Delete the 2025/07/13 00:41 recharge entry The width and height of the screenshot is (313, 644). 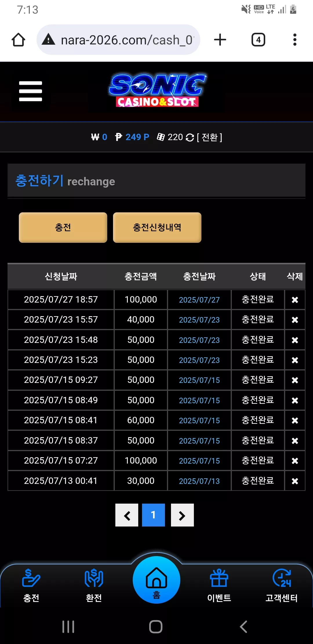295,481
